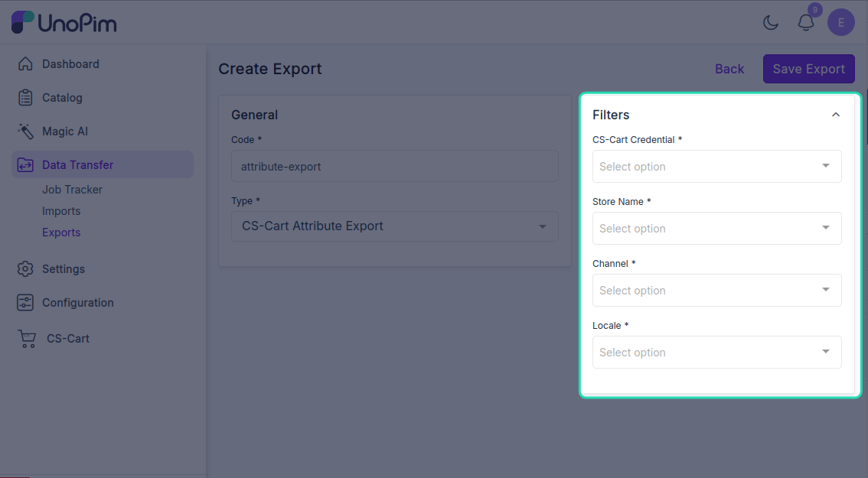Click the Settings gear icon
Screen dimensions: 868x478
[x=25, y=269]
